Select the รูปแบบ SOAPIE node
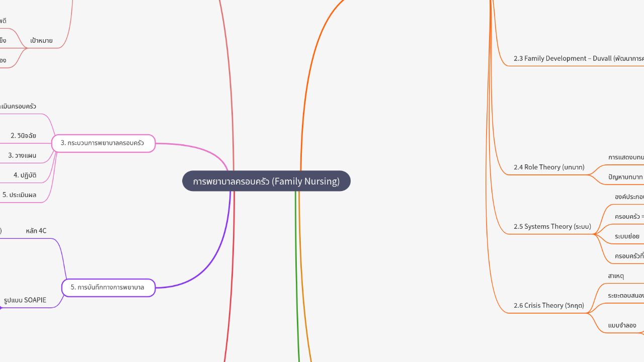Viewport: 644px width, 362px height. coord(25,300)
